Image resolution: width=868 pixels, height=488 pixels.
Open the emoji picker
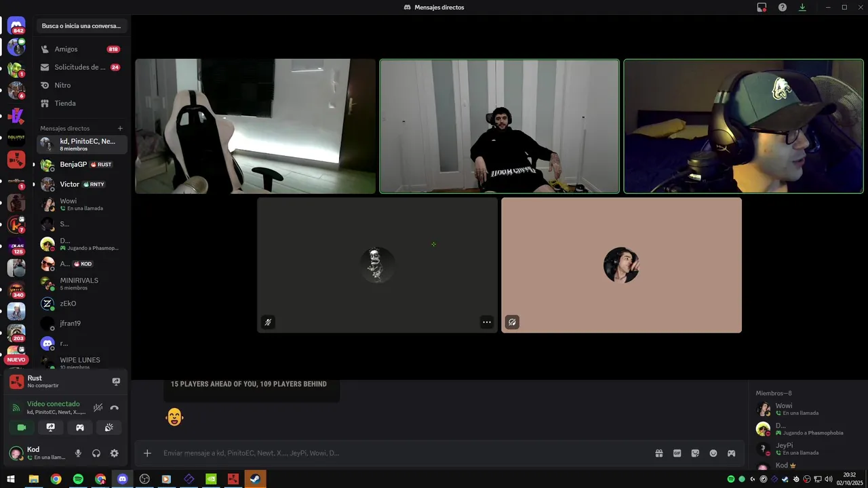tap(713, 453)
